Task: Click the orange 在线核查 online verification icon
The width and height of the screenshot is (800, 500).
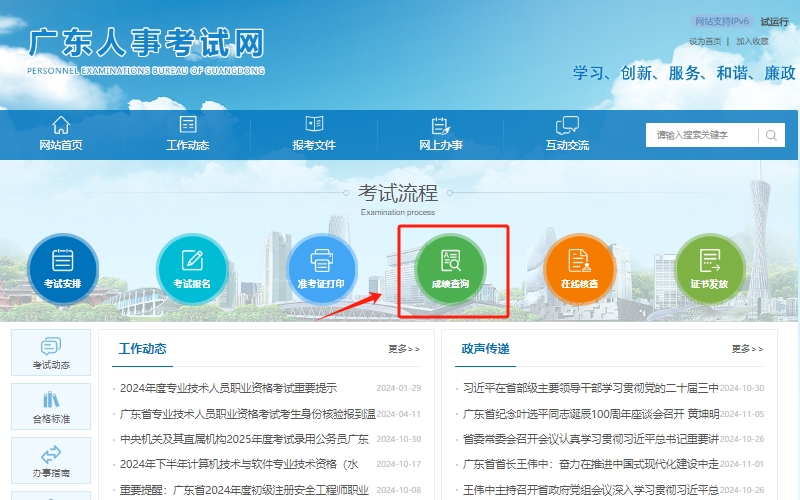Action: (579, 268)
